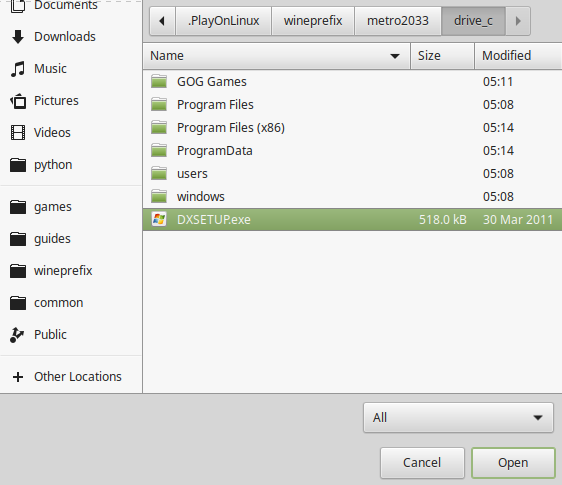Click the GOG Games folder icon
Image resolution: width=562 pixels, height=485 pixels.
coord(159,81)
